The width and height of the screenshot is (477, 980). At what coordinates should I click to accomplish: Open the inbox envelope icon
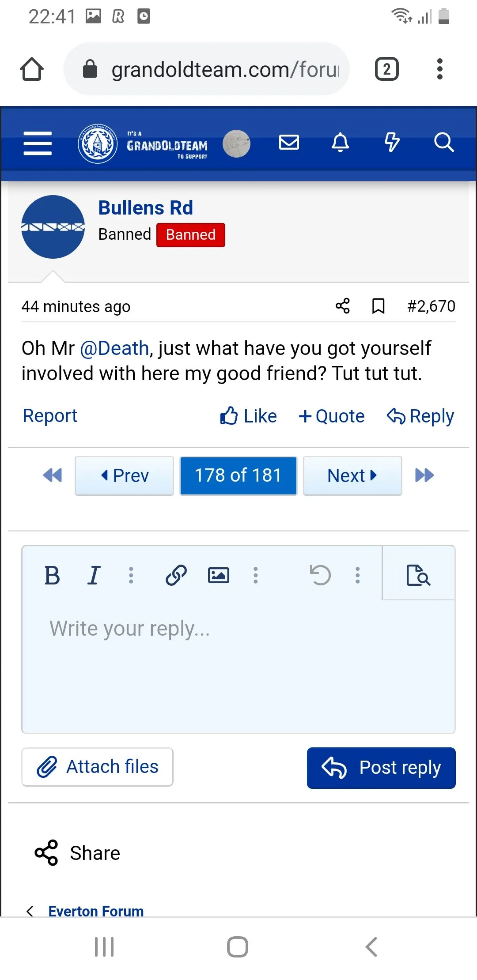(289, 143)
